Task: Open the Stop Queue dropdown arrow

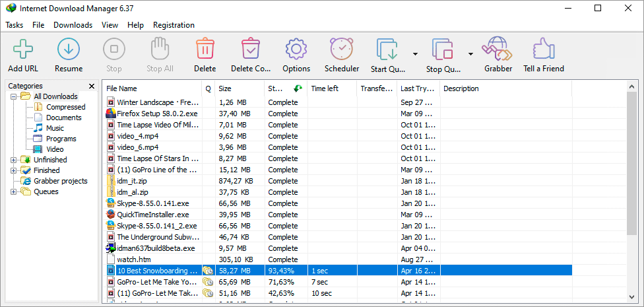Action: [470, 54]
